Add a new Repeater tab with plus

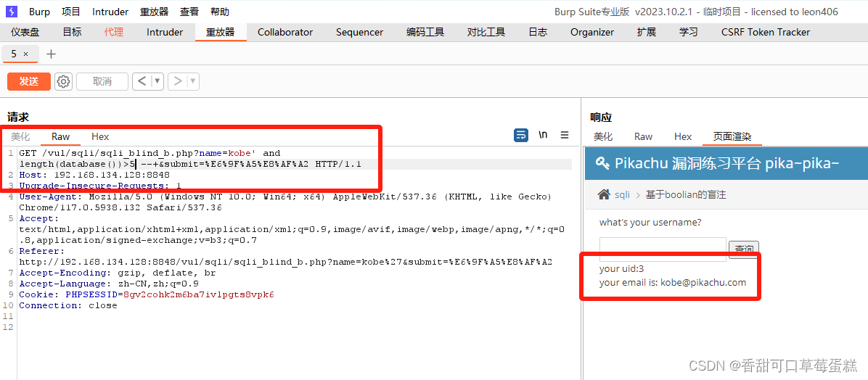pos(51,54)
